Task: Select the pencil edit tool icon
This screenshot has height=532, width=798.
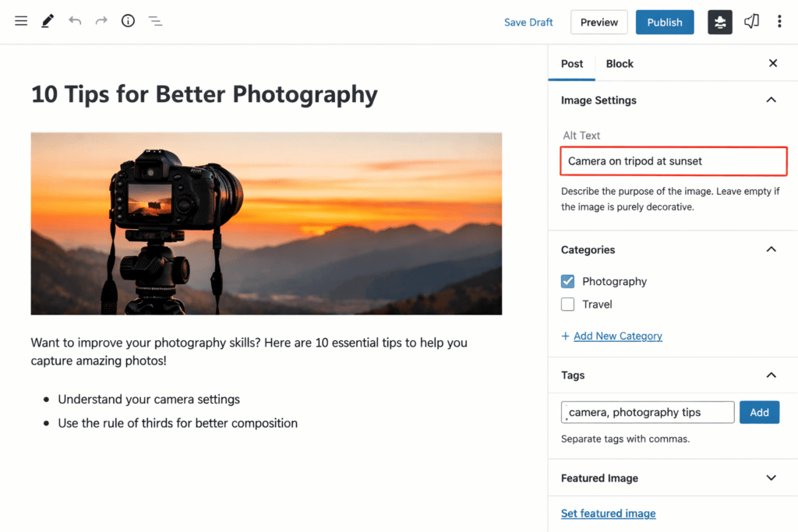Action: 48,22
